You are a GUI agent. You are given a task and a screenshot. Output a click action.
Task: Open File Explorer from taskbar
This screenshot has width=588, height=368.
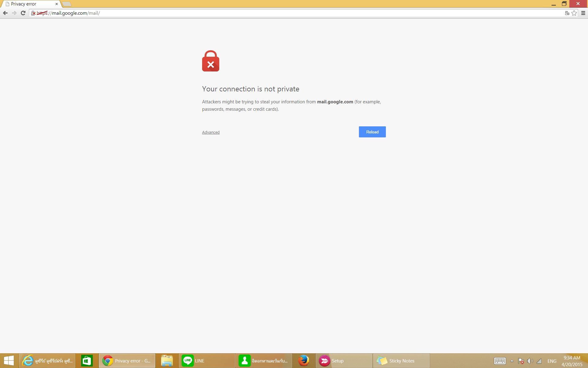167,361
